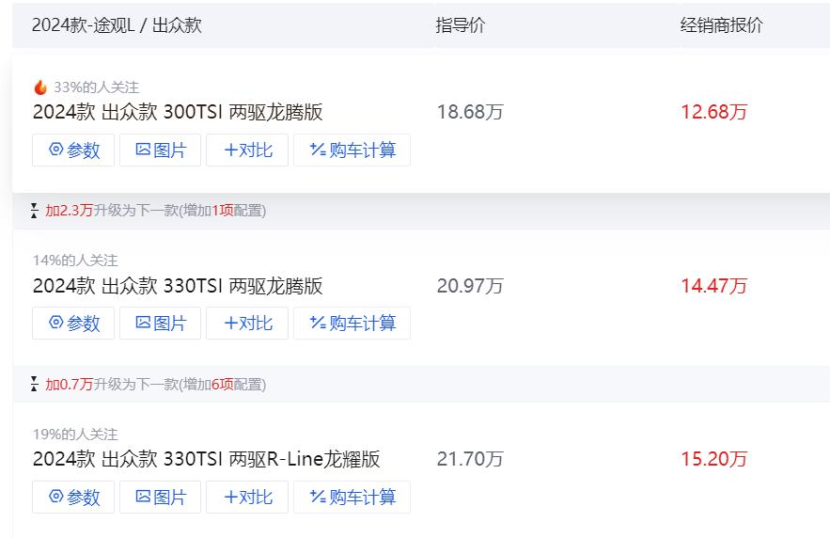Screen dimensions: 830x538
Task: Open 购车计算 for 330TSI 两驱龙腾版
Action: click(352, 323)
